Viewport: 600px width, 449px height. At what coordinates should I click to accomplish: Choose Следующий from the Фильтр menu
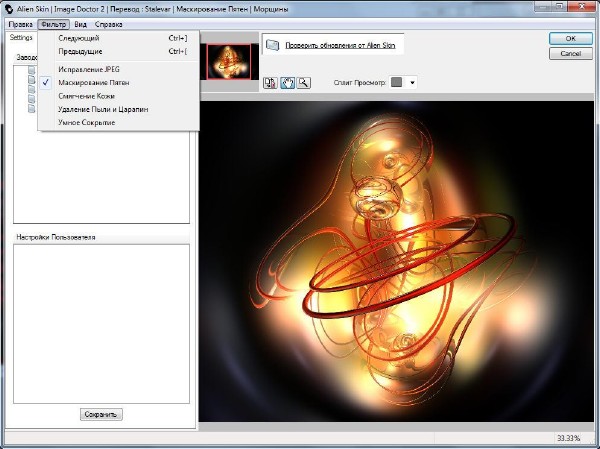coord(79,38)
